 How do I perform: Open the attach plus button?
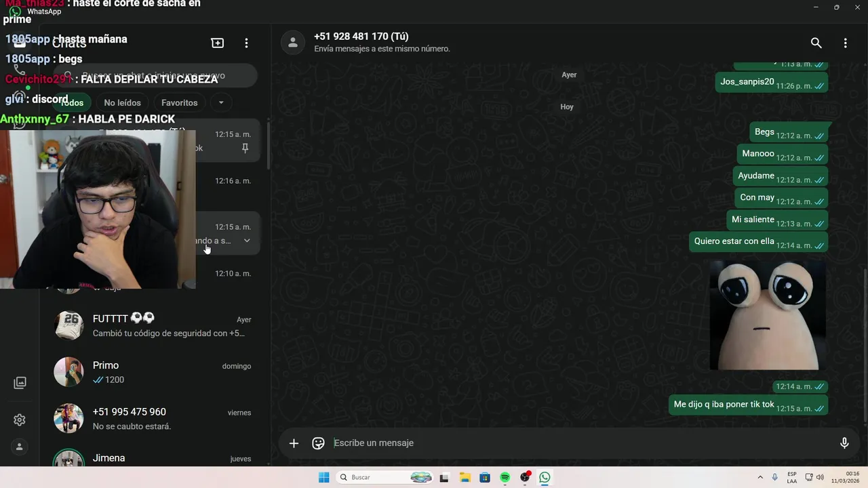tap(294, 443)
